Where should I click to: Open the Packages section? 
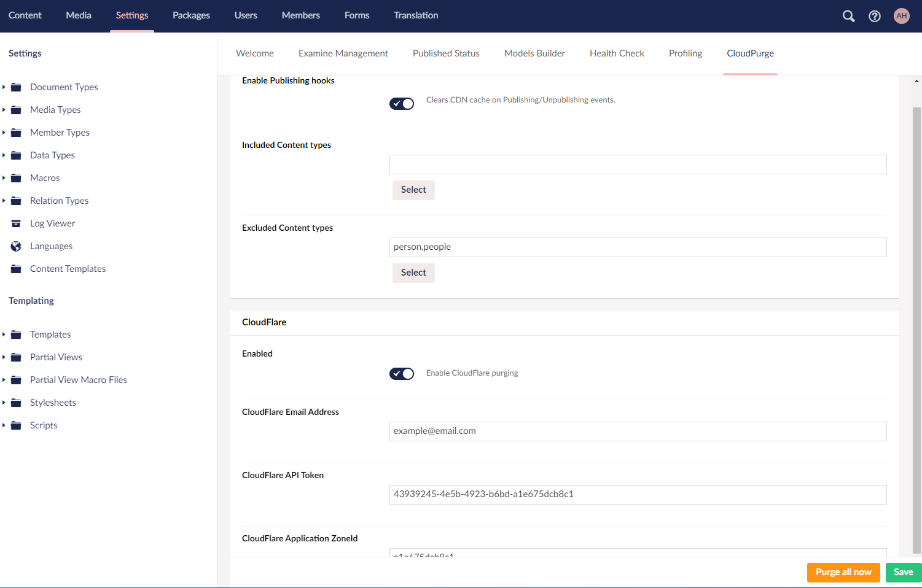tap(191, 15)
